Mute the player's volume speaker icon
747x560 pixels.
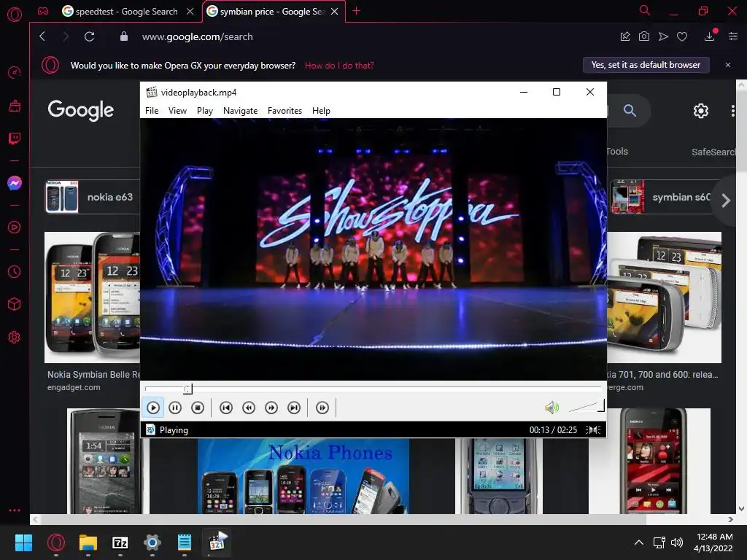551,408
